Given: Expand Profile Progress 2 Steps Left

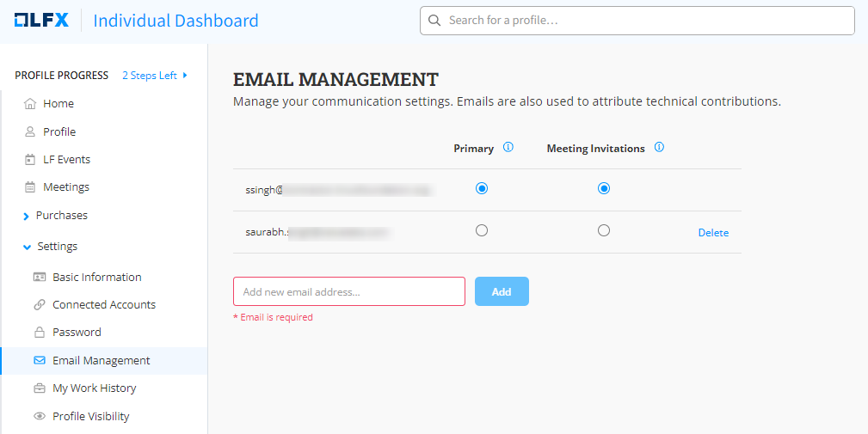Looking at the screenshot, I should tap(155, 76).
